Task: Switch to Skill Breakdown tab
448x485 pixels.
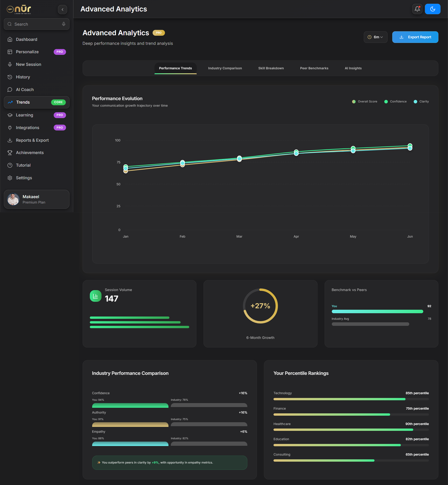Action: pos(271,68)
